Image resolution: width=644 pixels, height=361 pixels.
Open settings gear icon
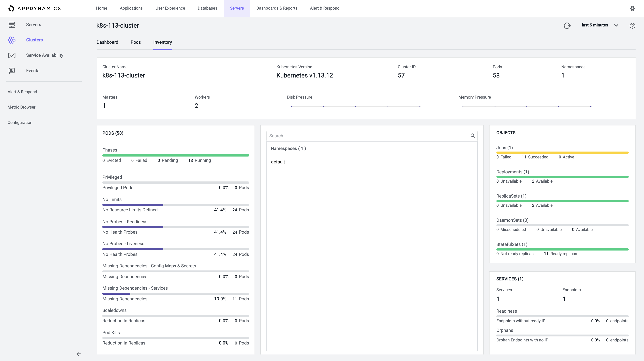[x=632, y=8]
